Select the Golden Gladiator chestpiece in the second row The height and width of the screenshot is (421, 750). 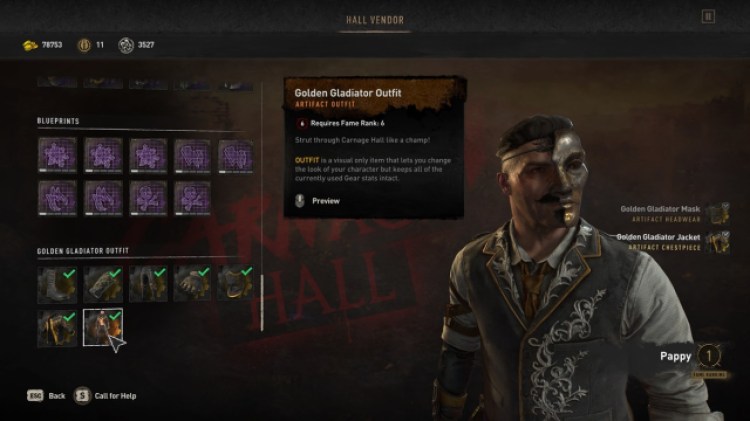click(x=57, y=328)
